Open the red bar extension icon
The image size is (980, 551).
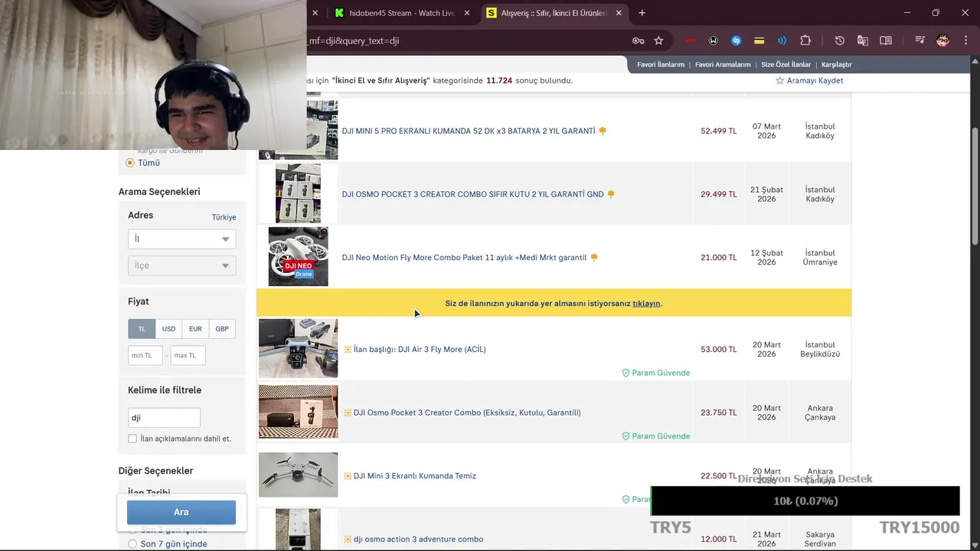click(x=690, y=41)
